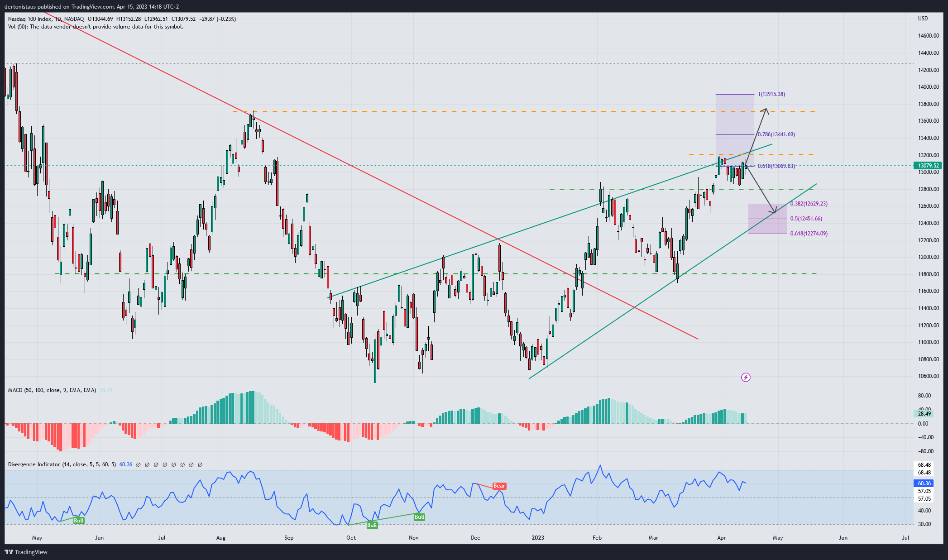Click the 11400.00 price axis label
Viewport: 948px width, 560px height.
click(929, 308)
